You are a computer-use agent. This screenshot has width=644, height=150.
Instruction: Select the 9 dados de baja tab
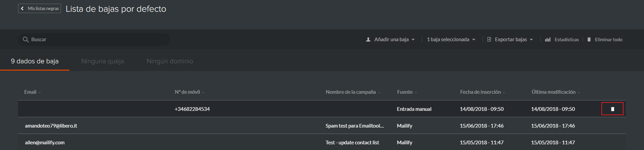[35, 61]
